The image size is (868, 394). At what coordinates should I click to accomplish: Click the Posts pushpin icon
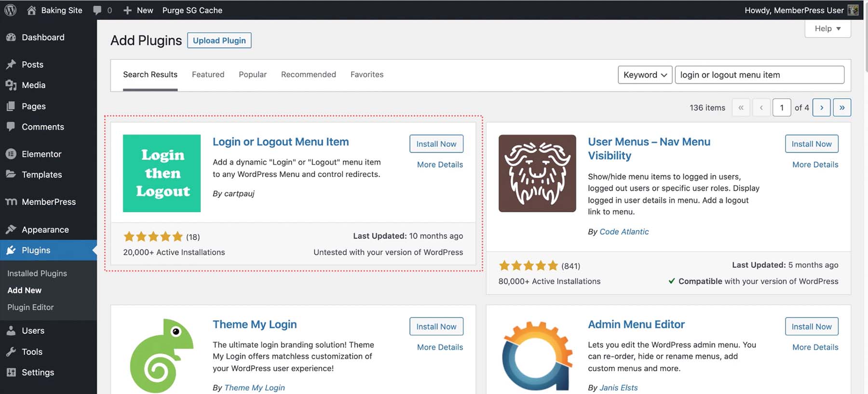point(11,65)
